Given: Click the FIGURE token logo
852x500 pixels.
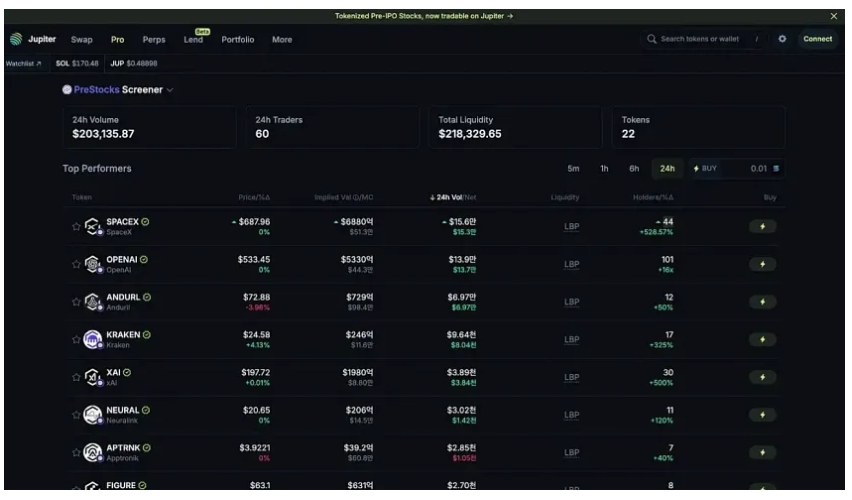Looking at the screenshot, I should click(x=93, y=485).
